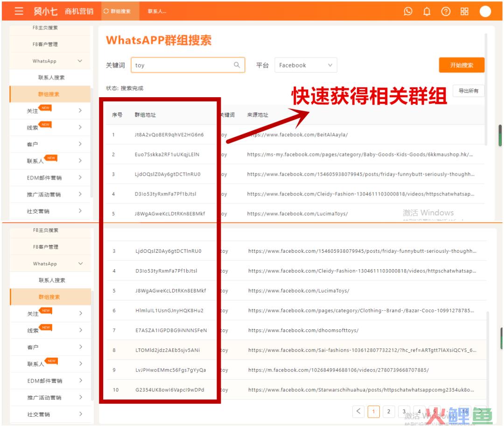This screenshot has height=427, width=504.
Task: Go to page 3 of results
Action: coord(404,411)
